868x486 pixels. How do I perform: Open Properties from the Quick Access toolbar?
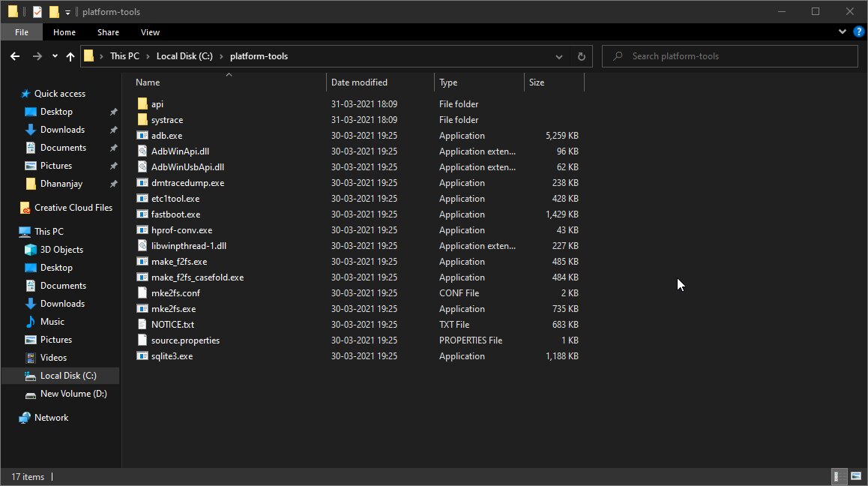coord(36,11)
